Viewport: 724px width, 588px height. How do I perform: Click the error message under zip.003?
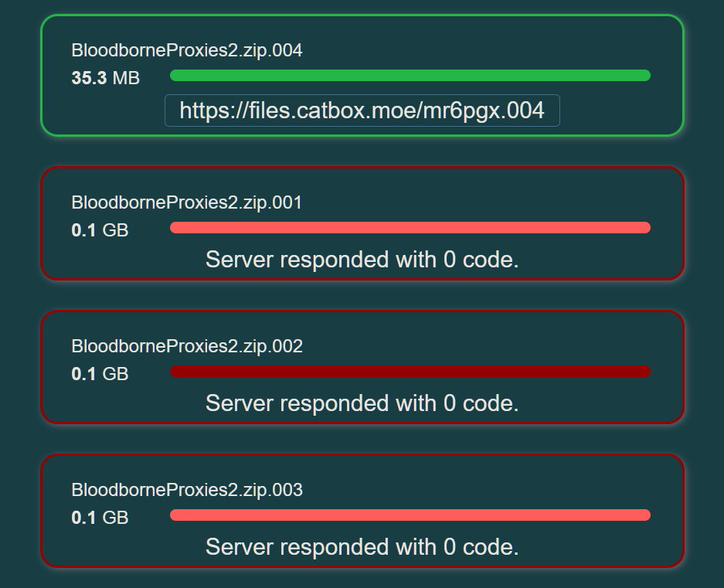362,547
